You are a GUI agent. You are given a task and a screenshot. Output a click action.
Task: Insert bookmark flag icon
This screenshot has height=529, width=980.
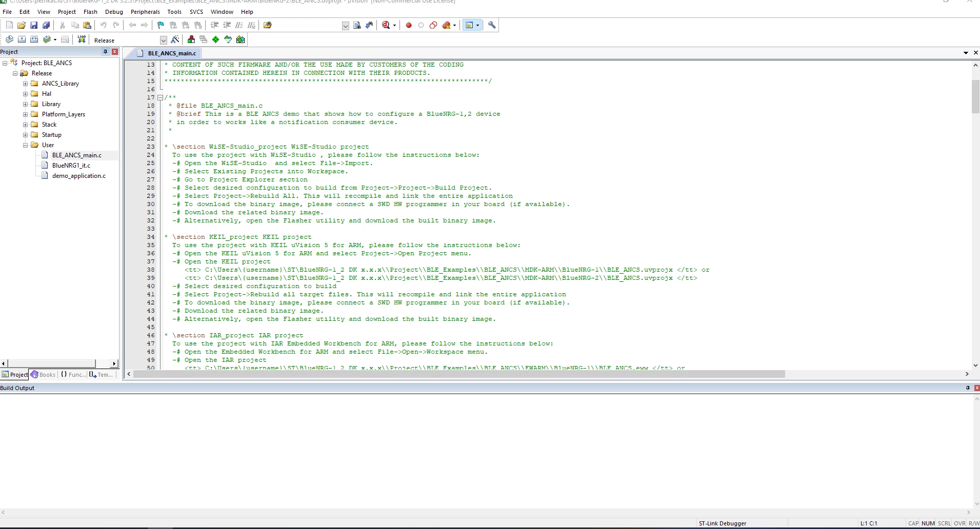[161, 25]
